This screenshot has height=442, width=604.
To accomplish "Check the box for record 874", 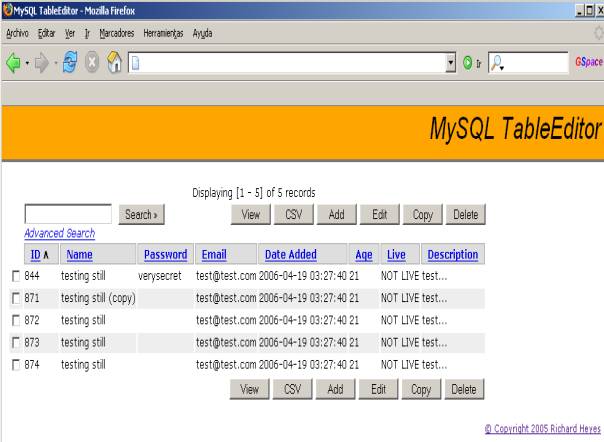I will pos(16,365).
